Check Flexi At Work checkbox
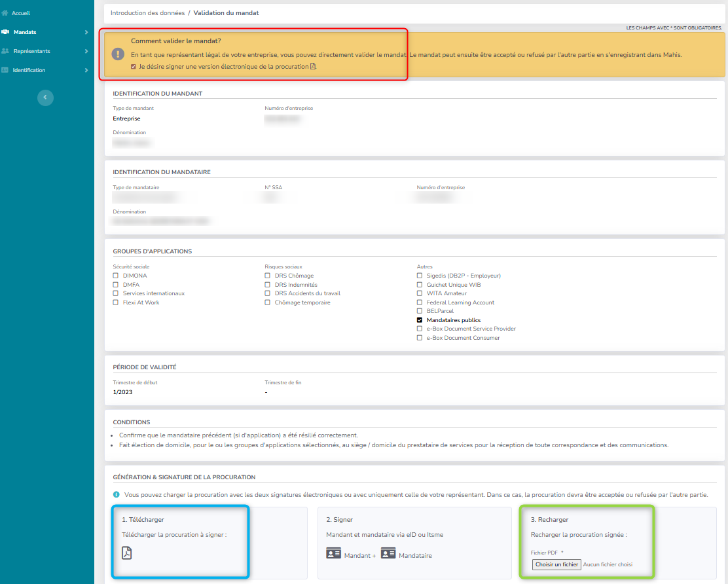Viewport: 728px width, 584px height. click(116, 302)
